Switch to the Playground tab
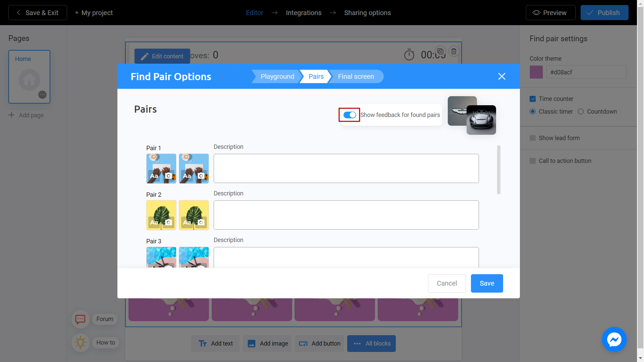 277,76
